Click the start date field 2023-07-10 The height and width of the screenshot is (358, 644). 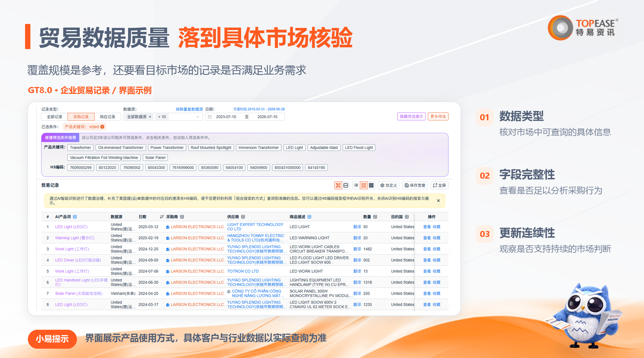(x=226, y=117)
